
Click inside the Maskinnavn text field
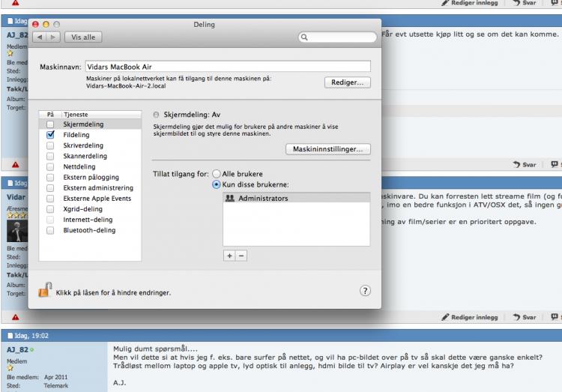coord(228,67)
